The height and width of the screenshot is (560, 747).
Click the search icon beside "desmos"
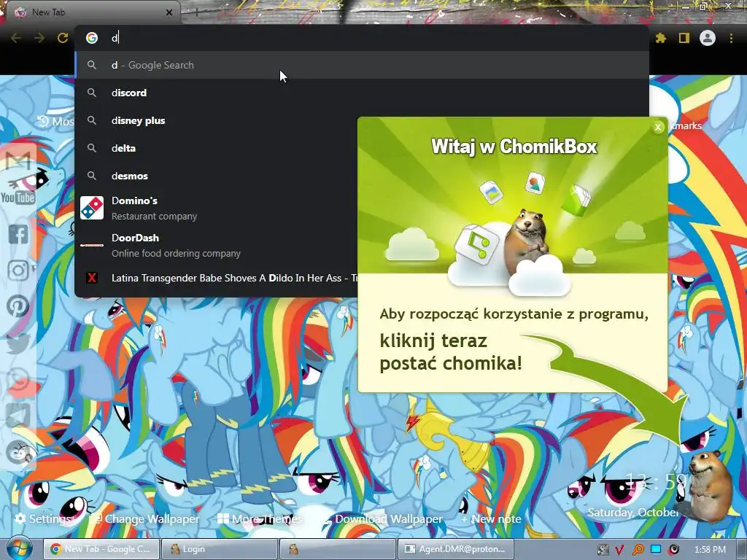tap(92, 176)
